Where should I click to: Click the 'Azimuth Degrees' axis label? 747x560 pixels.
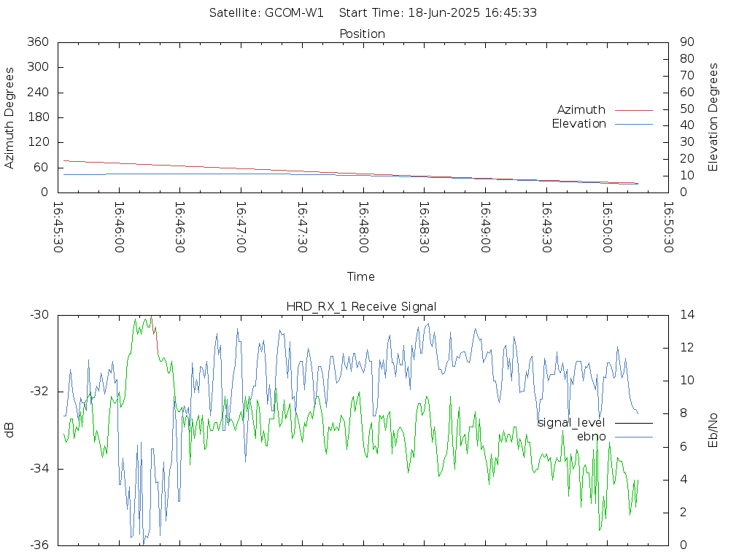coord(9,117)
